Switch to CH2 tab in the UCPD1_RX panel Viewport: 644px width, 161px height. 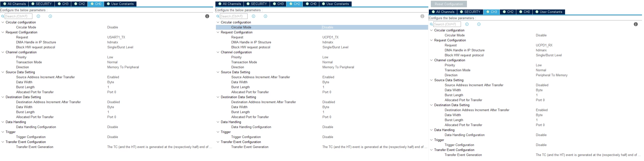508,12
